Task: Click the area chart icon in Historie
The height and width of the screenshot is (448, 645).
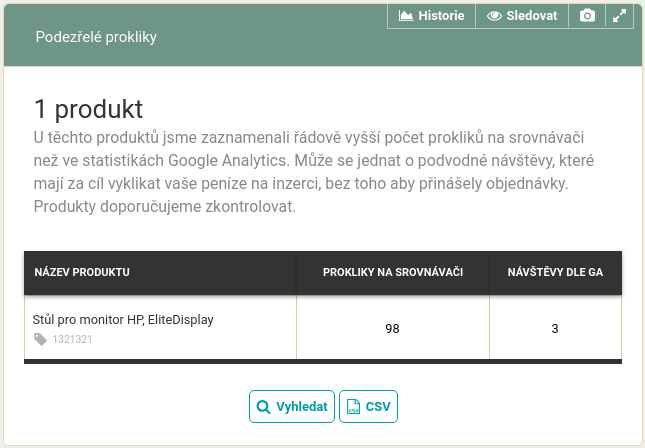Action: [406, 16]
